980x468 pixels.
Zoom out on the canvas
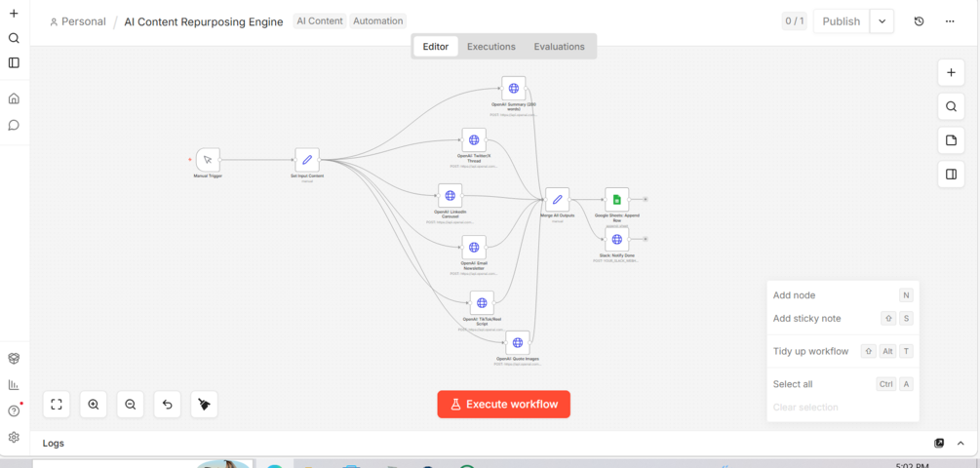(x=131, y=405)
